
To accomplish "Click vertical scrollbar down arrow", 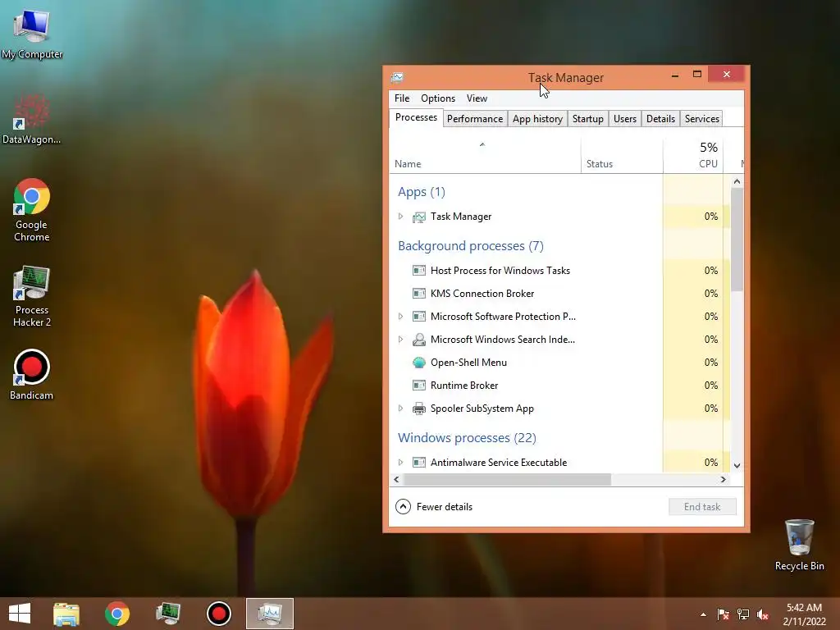I will click(x=737, y=466).
